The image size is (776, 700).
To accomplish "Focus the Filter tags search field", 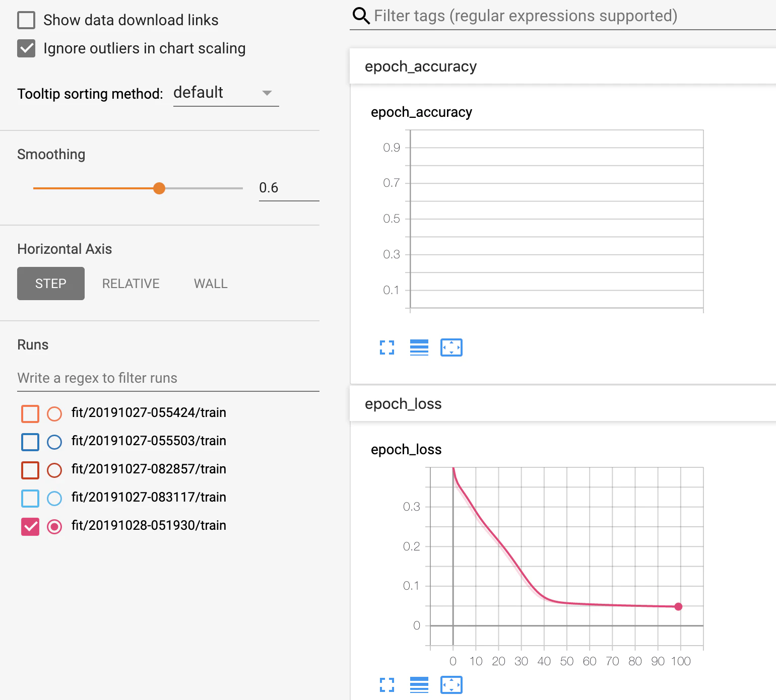I will 574,16.
